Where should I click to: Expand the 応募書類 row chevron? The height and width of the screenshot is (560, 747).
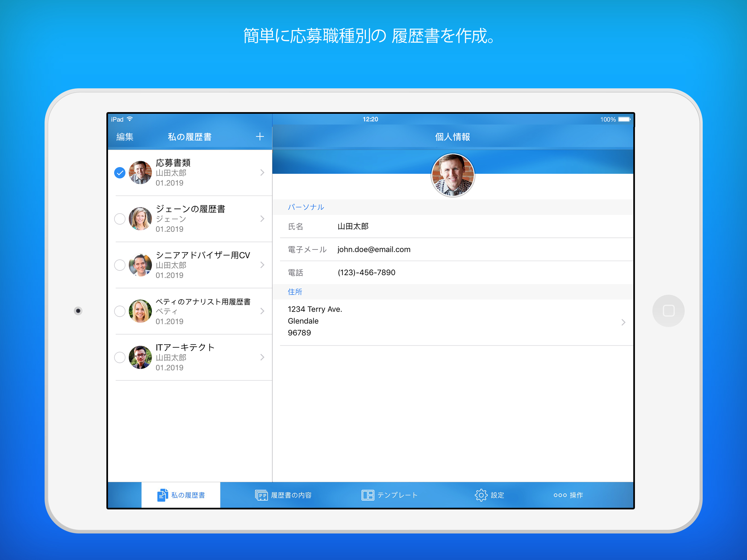[262, 173]
